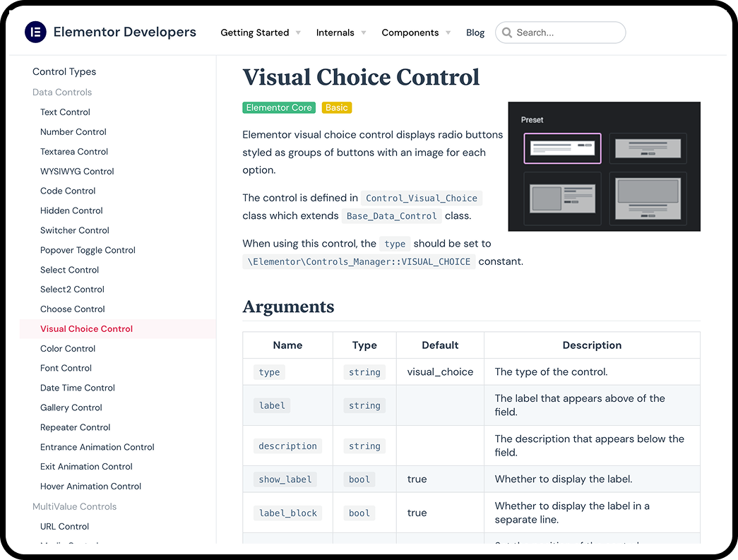738x560 pixels.
Task: Open Date Time Control page
Action: coord(77,388)
